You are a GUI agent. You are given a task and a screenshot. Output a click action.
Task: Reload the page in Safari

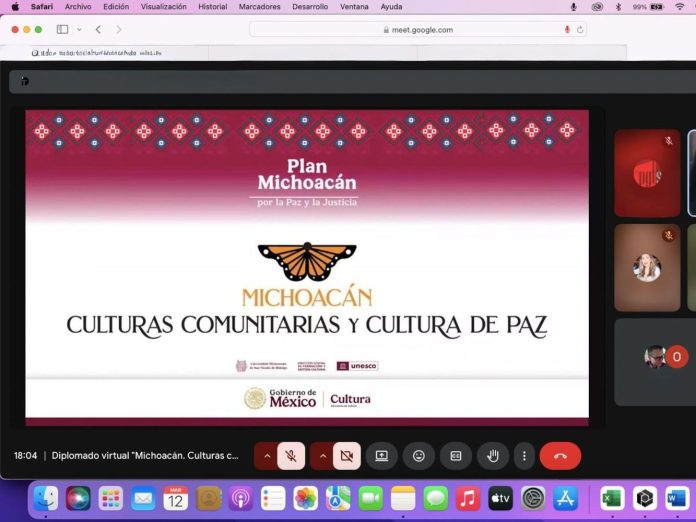click(x=580, y=30)
